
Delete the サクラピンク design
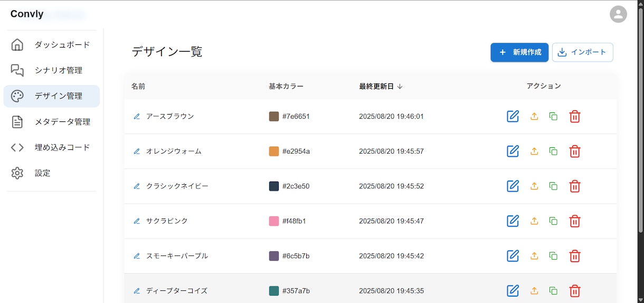(575, 221)
